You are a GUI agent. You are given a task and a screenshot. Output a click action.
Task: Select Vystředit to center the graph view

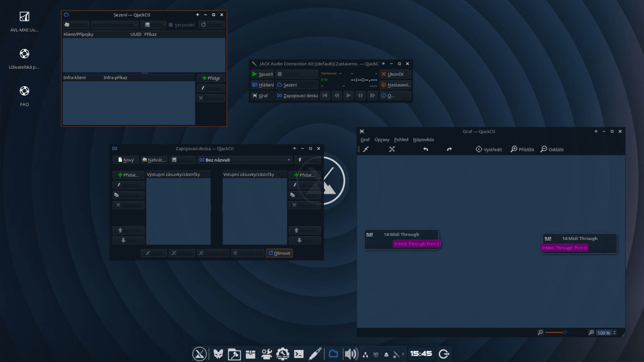click(489, 149)
